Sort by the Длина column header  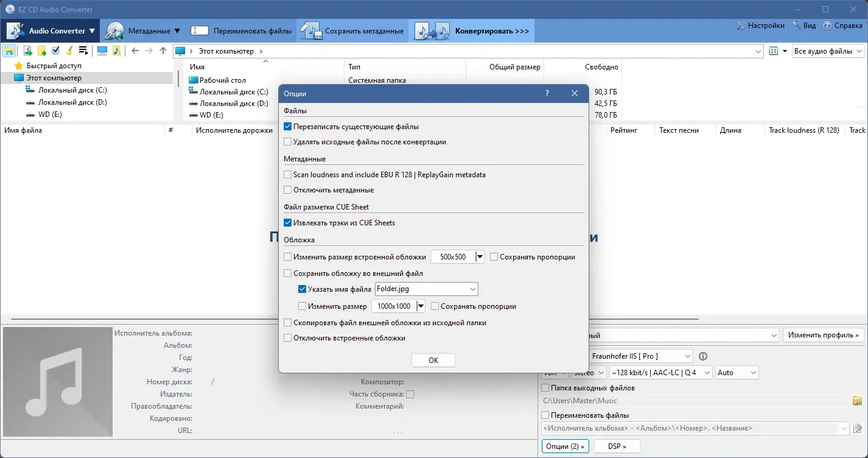click(x=739, y=130)
